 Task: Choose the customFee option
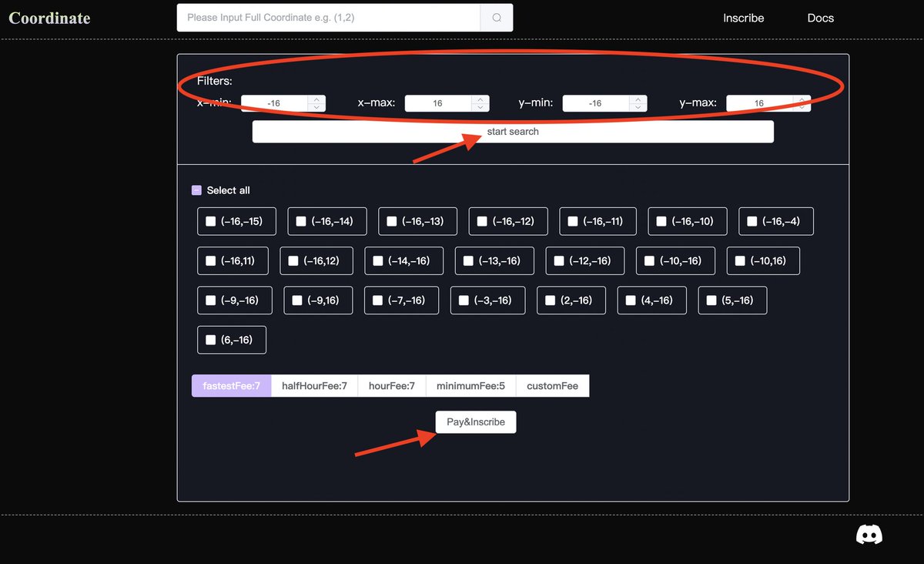(553, 386)
